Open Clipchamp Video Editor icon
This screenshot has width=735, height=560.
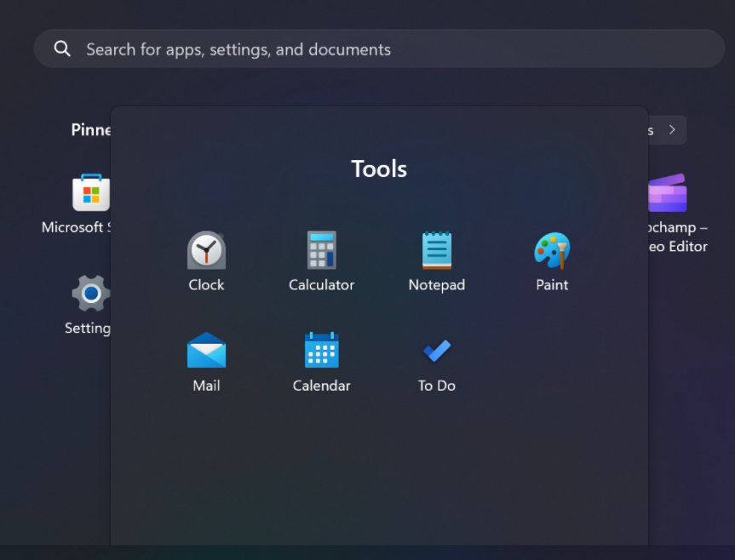(x=668, y=193)
